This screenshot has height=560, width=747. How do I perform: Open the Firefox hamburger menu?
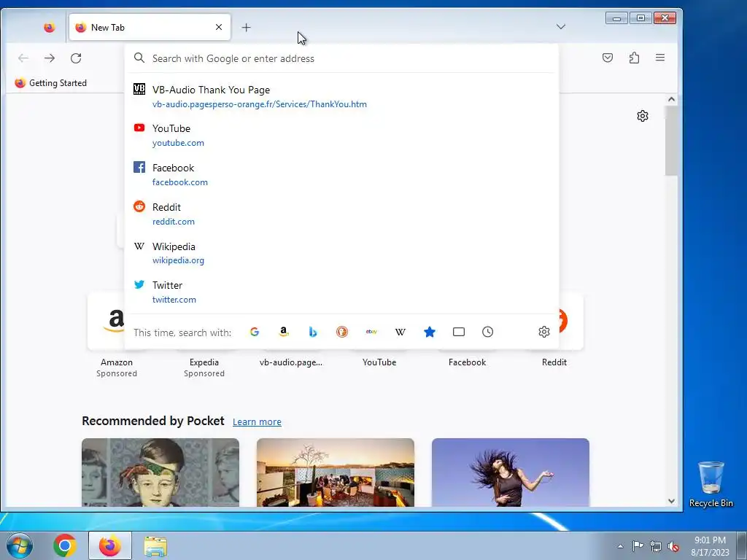coord(659,58)
